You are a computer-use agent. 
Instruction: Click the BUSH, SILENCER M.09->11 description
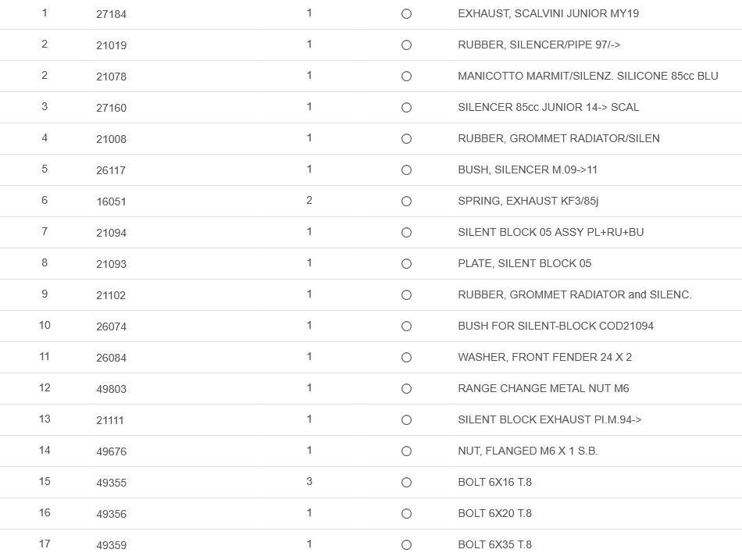click(527, 169)
